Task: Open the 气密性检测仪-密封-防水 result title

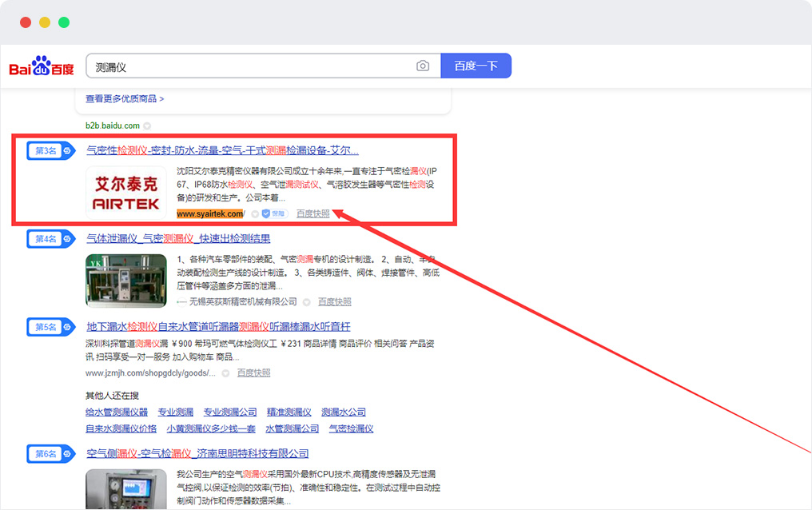Action: point(222,150)
